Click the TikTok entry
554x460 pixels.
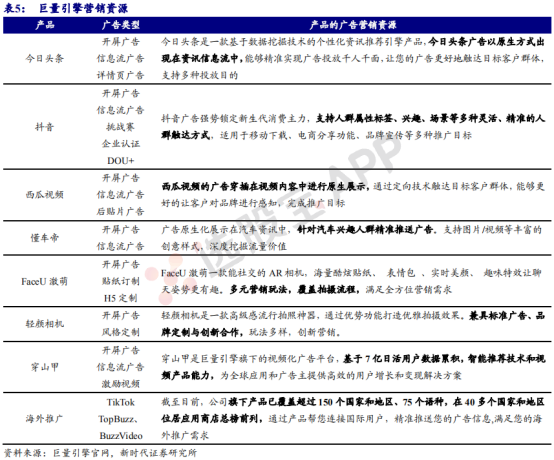(x=121, y=402)
